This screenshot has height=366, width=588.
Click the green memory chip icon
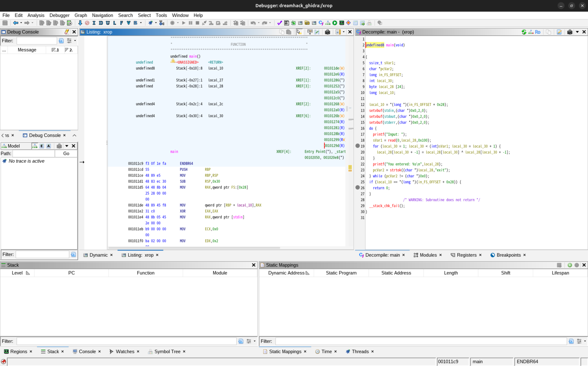(342, 23)
